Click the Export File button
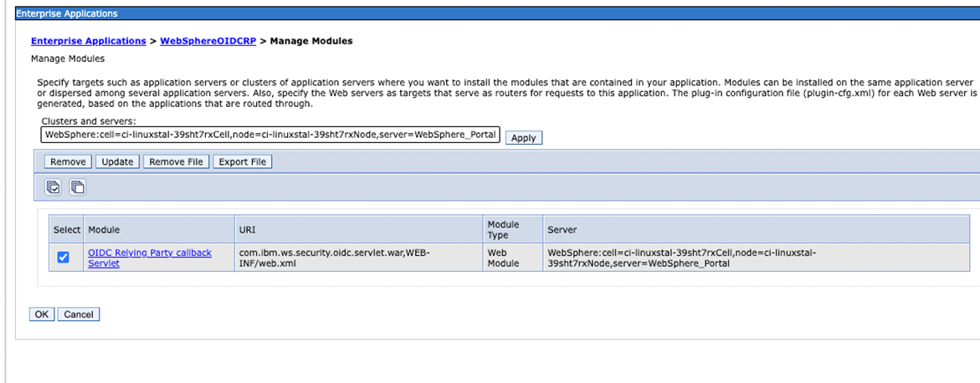The height and width of the screenshot is (383, 980). pos(242,161)
